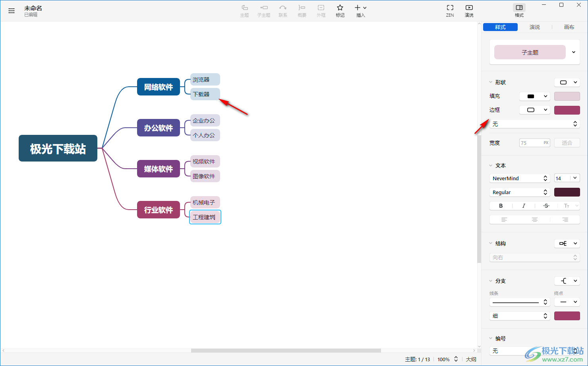Open the Regular font weight selector
588x366 pixels.
(x=520, y=192)
